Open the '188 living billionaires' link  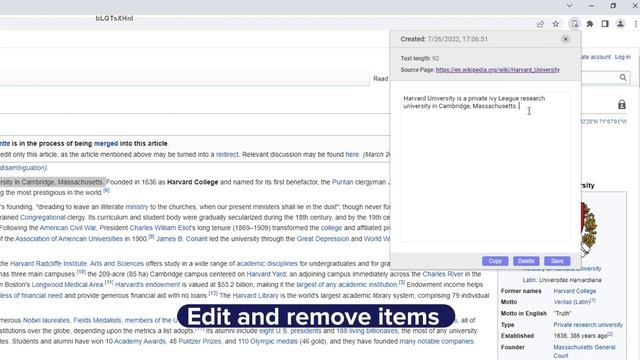point(367,331)
